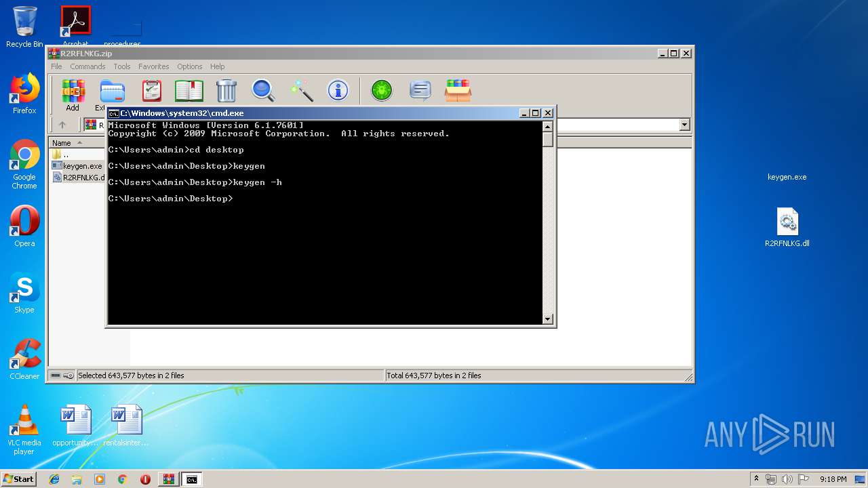Viewport: 868px width, 488px height.
Task: Launch Internet Explorer from the taskbar
Action: (54, 479)
